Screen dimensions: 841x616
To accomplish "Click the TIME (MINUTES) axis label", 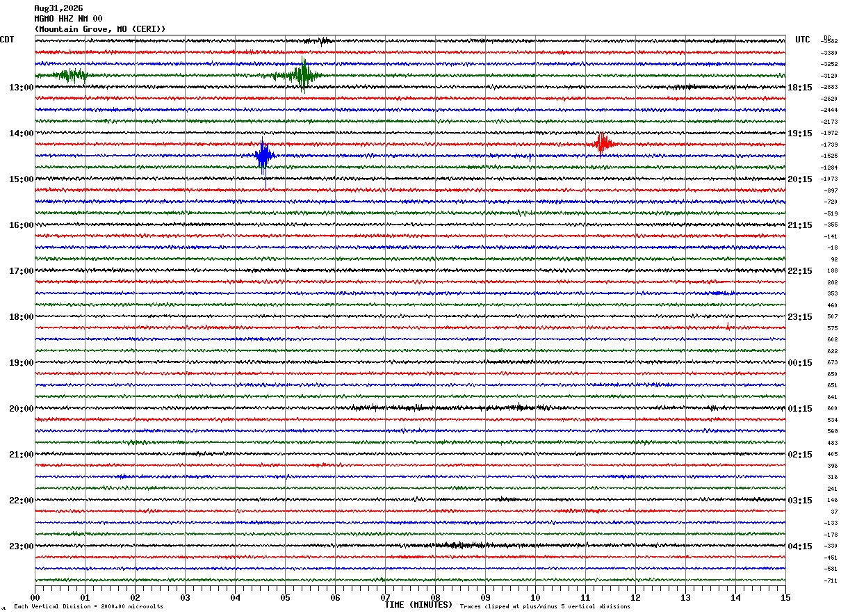I will click(418, 605).
